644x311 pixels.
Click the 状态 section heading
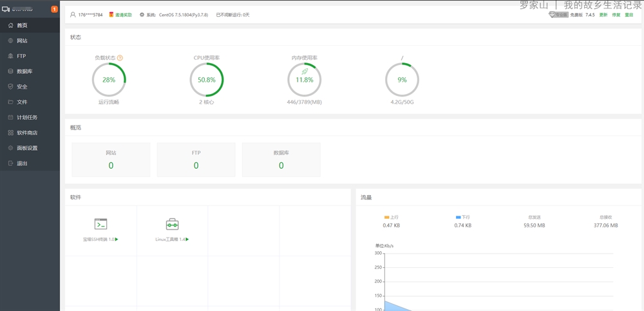75,37
